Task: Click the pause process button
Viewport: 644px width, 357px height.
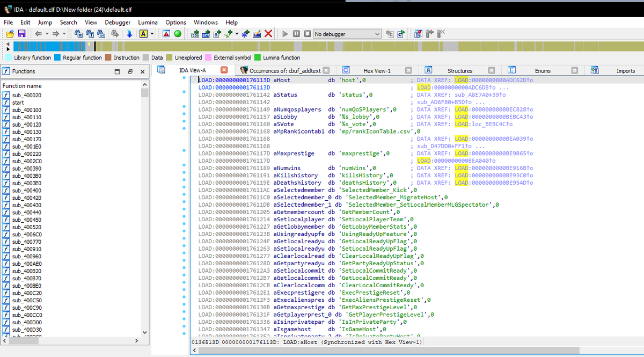Action: (x=296, y=34)
